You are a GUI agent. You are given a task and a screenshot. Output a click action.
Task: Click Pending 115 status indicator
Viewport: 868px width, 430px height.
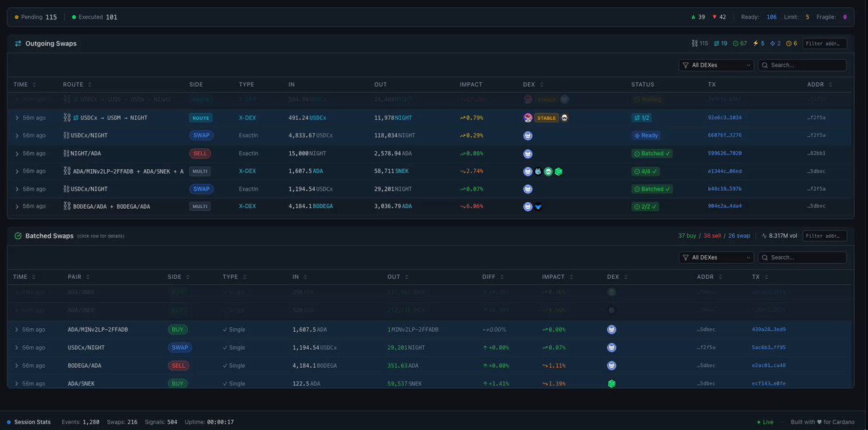(36, 17)
